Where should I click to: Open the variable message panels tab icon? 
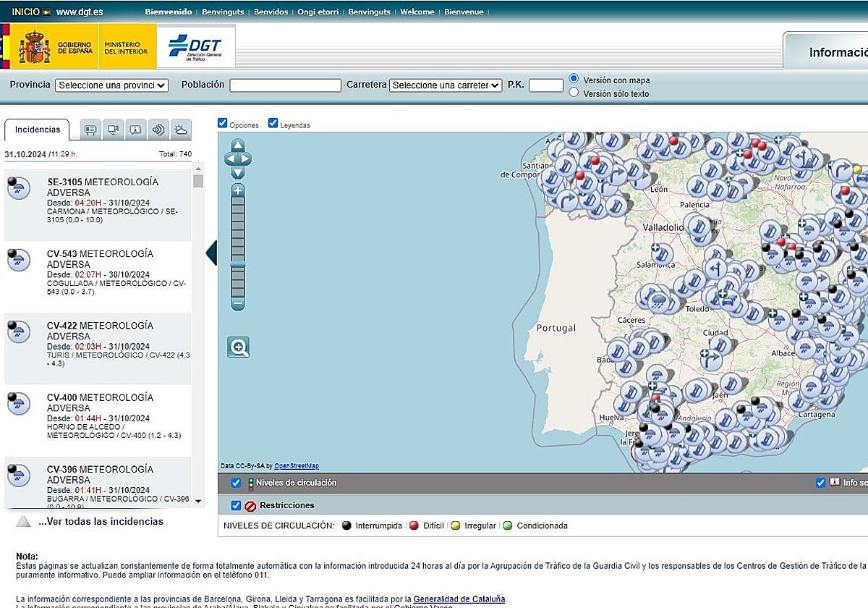pyautogui.click(x=90, y=130)
